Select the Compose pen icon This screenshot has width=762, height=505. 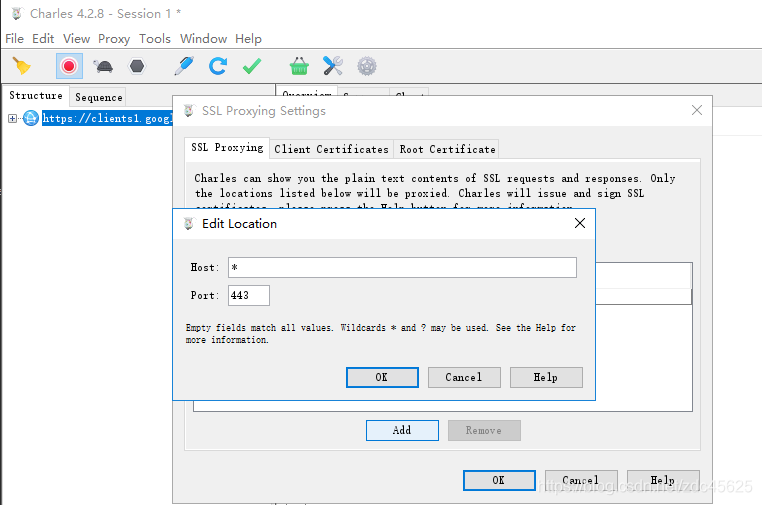184,66
